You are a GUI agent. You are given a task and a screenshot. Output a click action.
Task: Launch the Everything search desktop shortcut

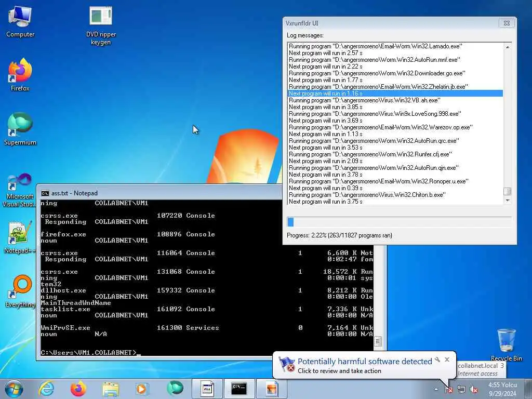click(20, 292)
